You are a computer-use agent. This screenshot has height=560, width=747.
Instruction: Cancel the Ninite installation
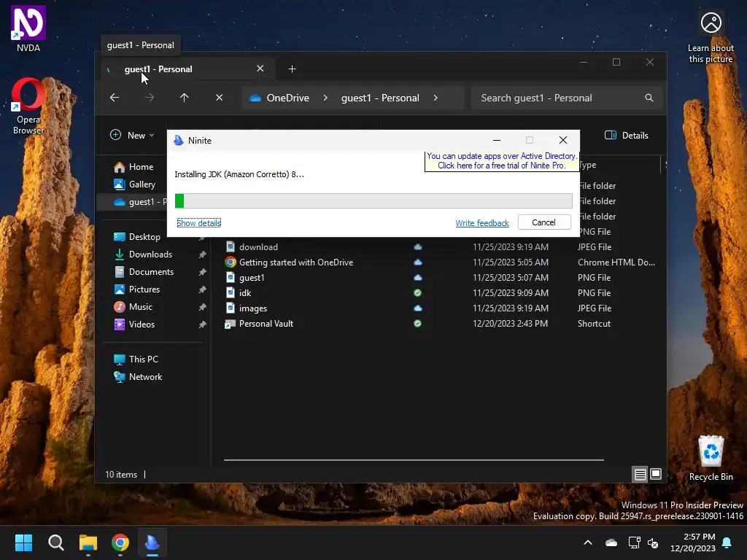coord(543,222)
